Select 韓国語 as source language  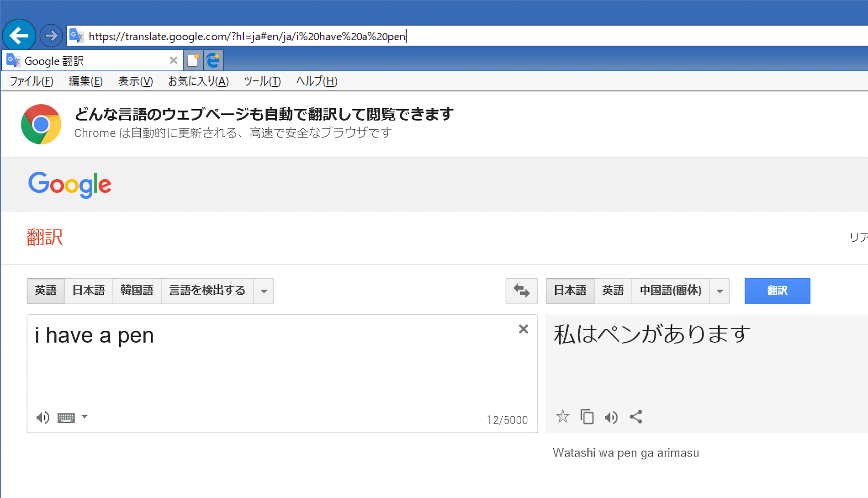coord(137,291)
